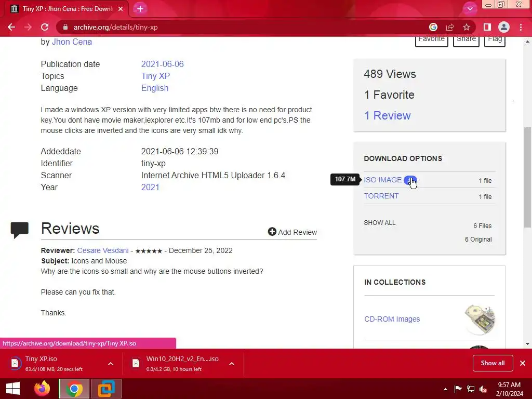Download the ISO IMAGE file
The image size is (532, 399).
(382, 180)
